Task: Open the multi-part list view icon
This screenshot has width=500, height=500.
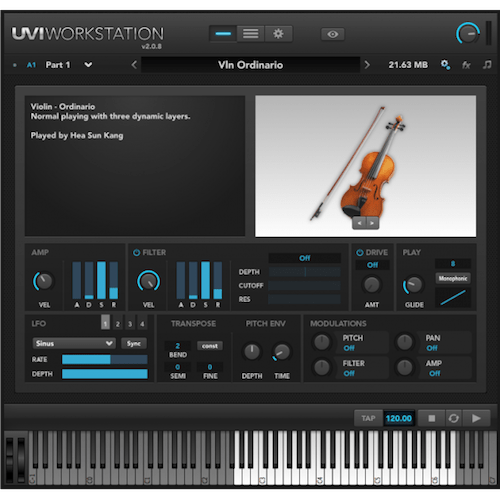Action: [x=251, y=34]
